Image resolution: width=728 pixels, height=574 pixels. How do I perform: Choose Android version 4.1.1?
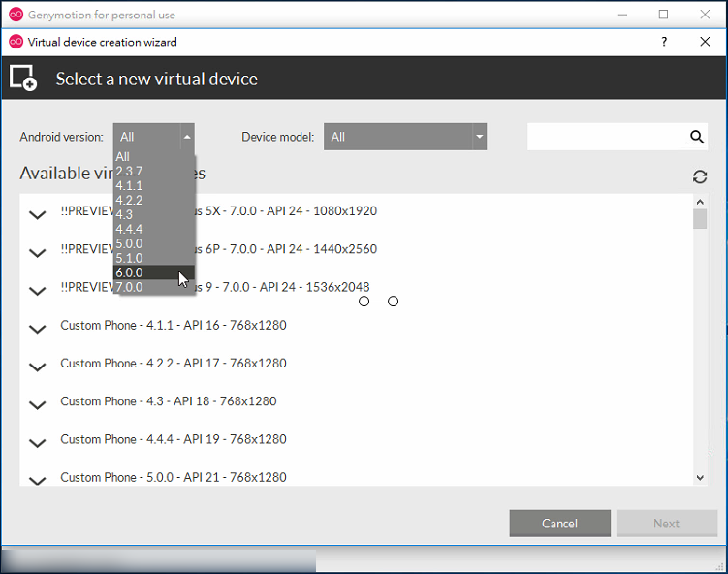(x=154, y=185)
